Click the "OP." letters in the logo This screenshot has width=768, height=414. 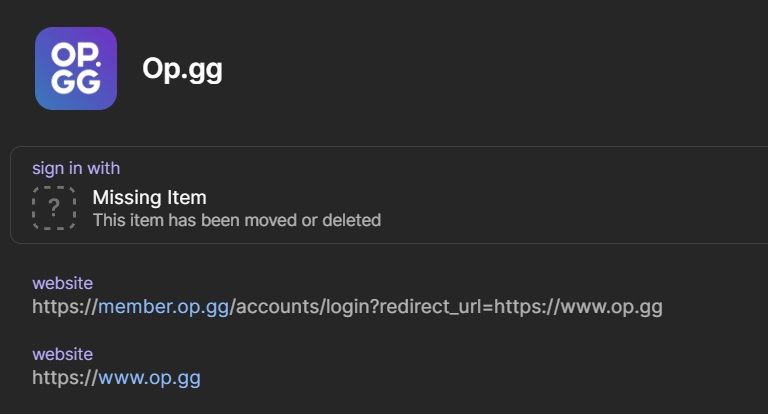[x=74, y=53]
